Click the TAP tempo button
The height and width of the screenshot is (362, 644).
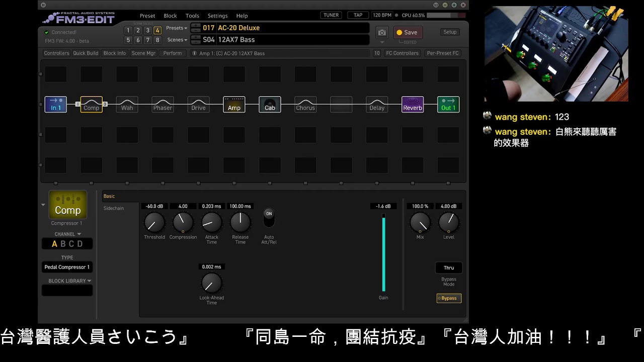(358, 15)
